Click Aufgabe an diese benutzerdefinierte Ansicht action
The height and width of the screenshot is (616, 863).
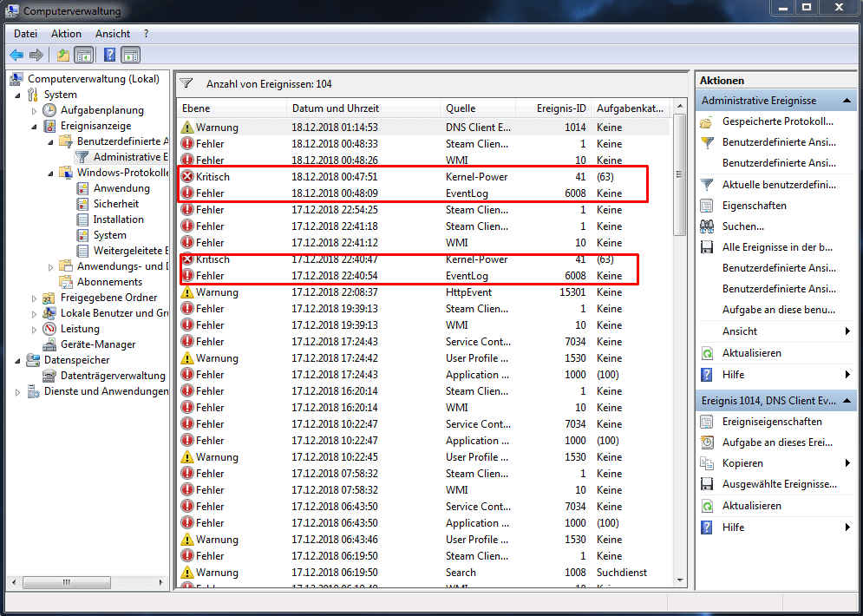(779, 310)
